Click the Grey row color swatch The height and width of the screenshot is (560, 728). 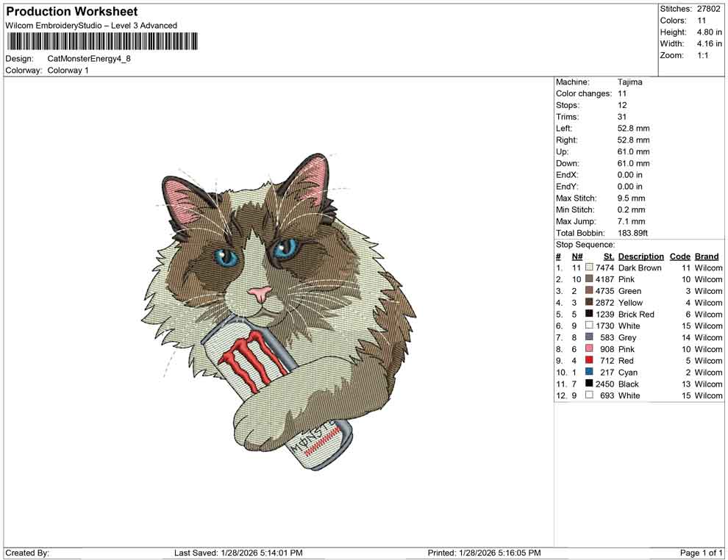point(589,337)
